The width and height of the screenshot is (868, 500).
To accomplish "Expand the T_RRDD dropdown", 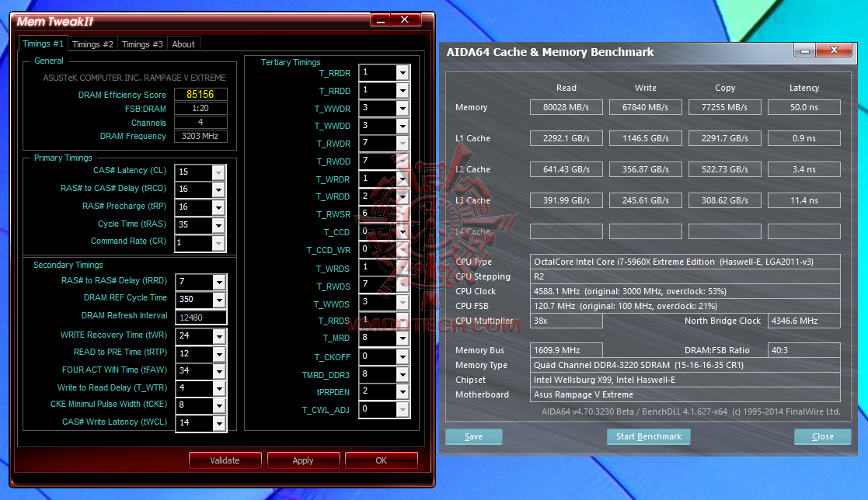I will [x=403, y=90].
